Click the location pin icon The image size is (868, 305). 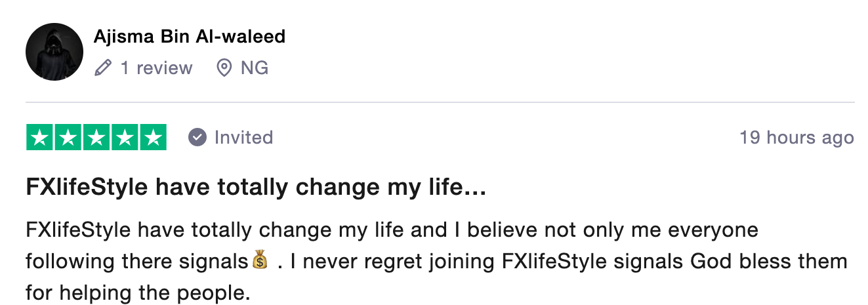[x=224, y=68]
